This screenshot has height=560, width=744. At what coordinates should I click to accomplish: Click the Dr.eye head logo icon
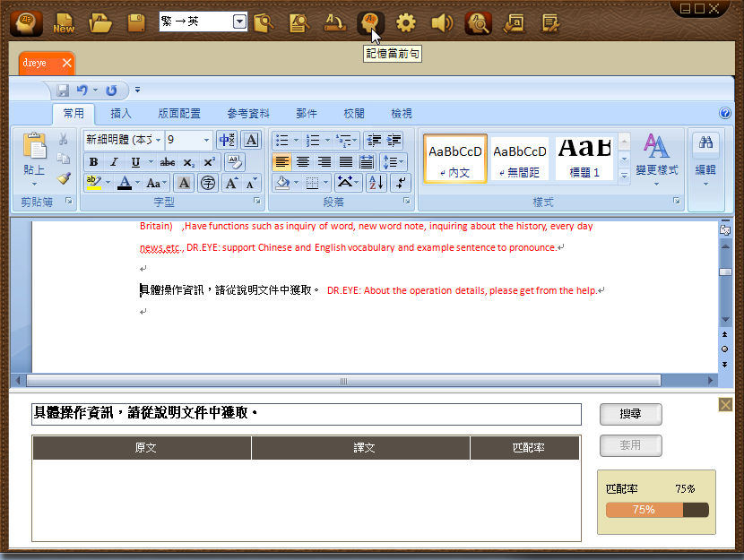click(x=26, y=22)
